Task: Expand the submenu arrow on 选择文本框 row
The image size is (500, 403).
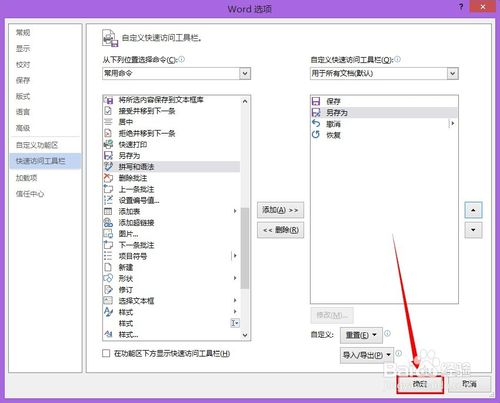Action: [x=235, y=300]
